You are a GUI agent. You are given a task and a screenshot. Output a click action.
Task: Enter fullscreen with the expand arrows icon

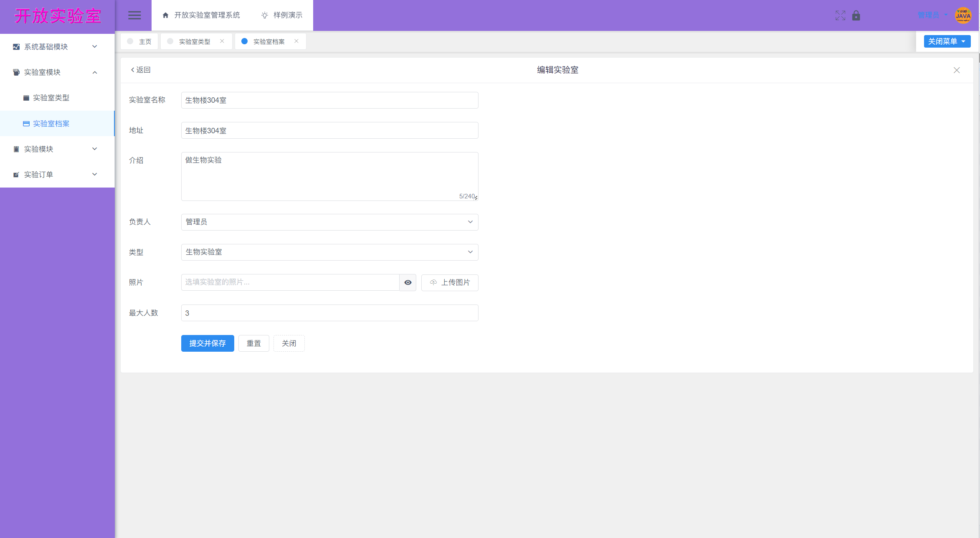coord(840,15)
